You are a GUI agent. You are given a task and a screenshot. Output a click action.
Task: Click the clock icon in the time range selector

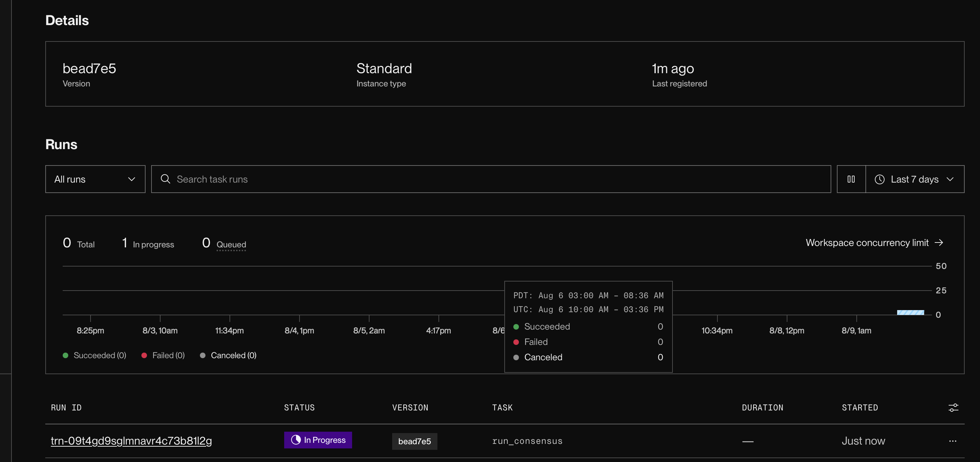coord(879,179)
